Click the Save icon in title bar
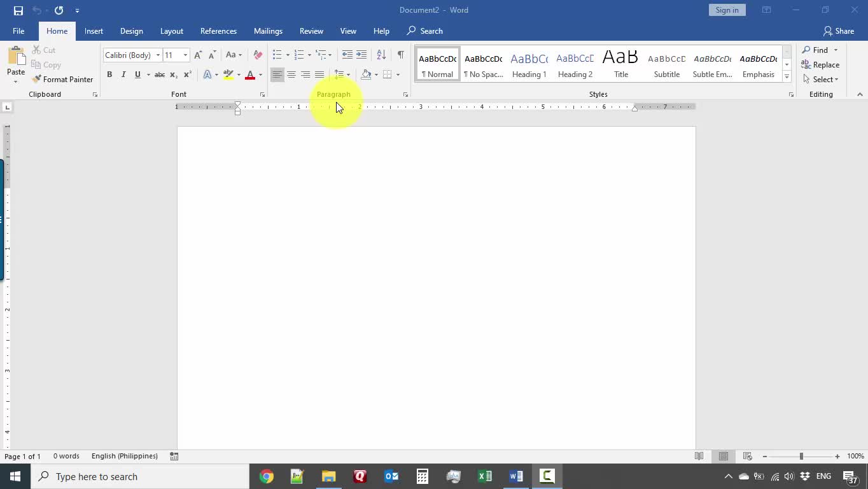868x489 pixels. point(18,10)
